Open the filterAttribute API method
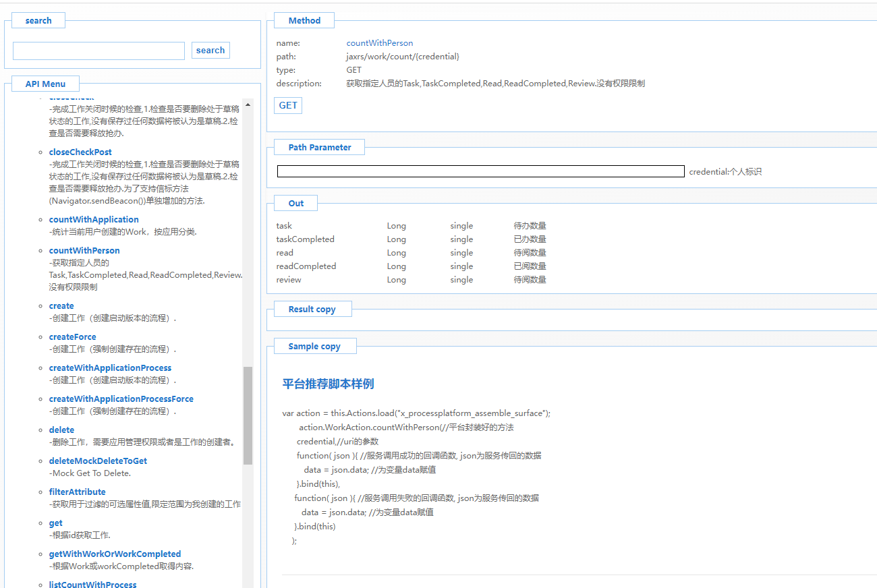The image size is (877, 588). point(77,492)
